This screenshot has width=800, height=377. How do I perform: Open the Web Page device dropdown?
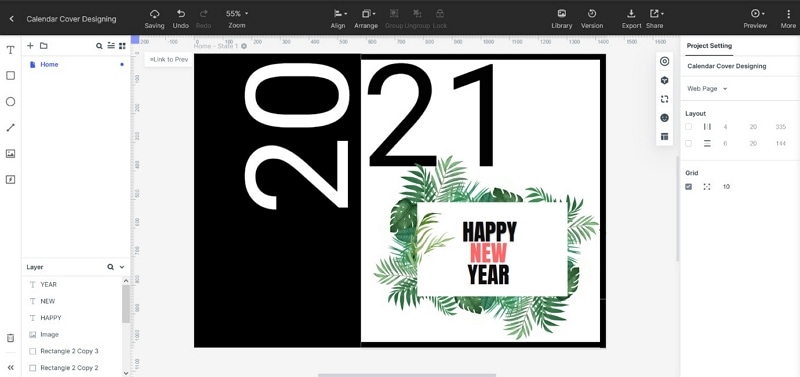tap(707, 89)
